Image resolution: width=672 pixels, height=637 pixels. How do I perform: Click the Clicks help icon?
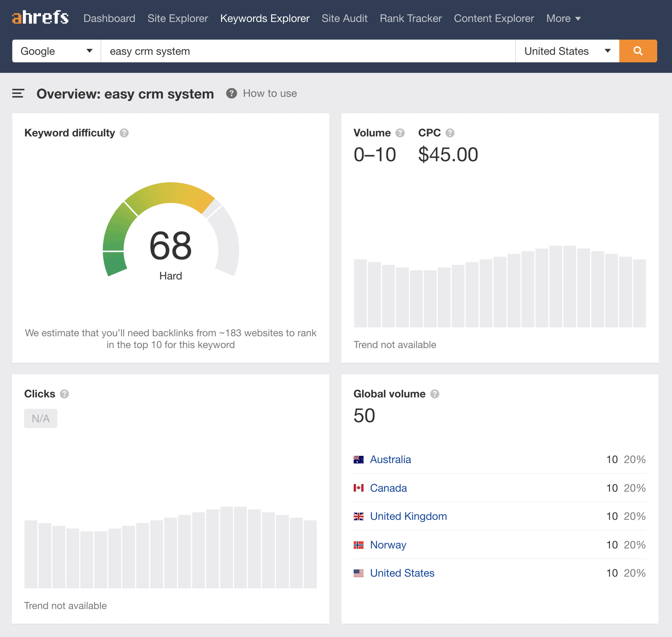coord(64,394)
